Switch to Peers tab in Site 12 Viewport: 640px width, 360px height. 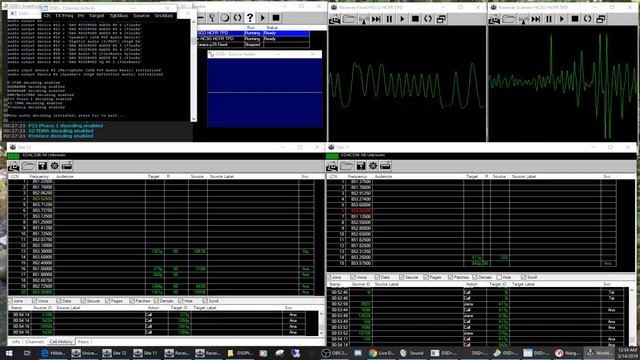(83, 342)
